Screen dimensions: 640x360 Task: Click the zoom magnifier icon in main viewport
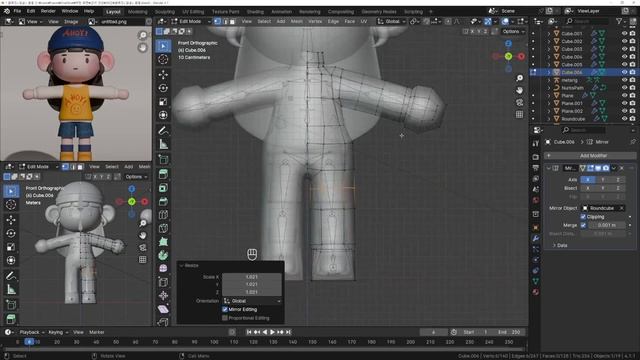point(519,78)
